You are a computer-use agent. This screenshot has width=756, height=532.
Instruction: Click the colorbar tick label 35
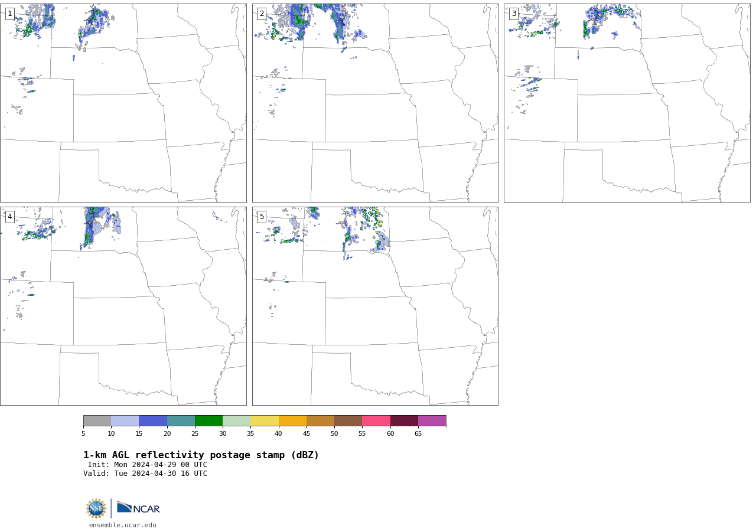(x=250, y=434)
